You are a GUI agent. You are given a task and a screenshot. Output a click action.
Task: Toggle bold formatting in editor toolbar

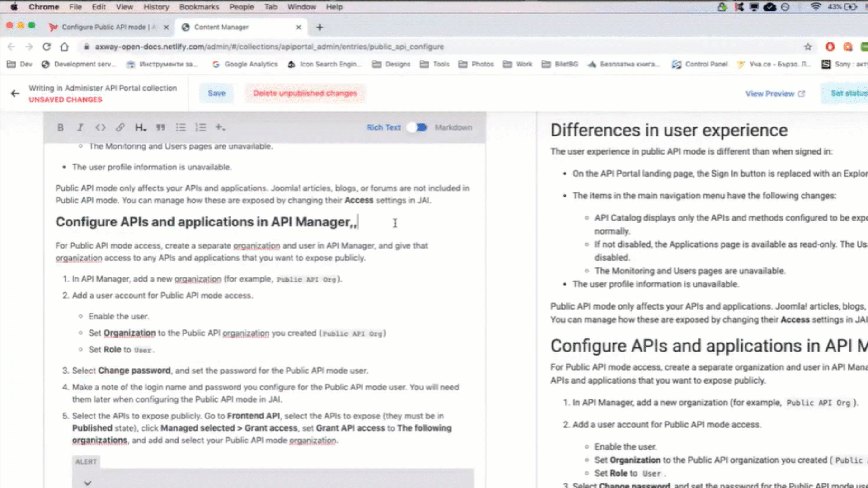(x=60, y=127)
